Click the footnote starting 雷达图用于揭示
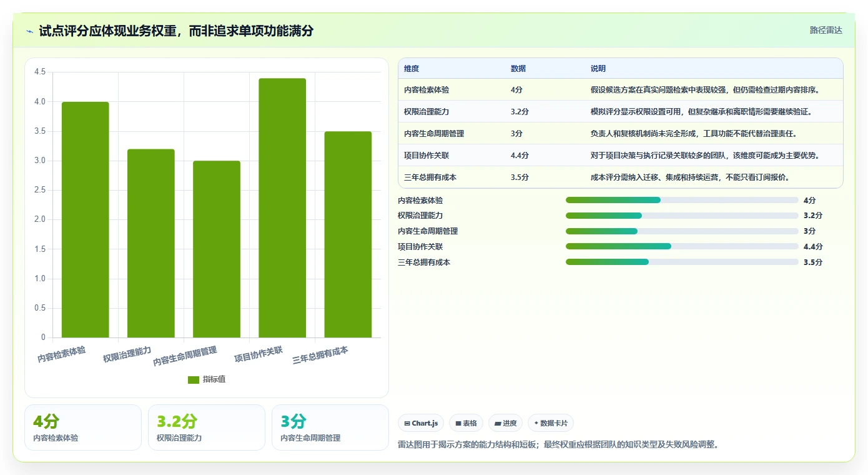 [558, 445]
